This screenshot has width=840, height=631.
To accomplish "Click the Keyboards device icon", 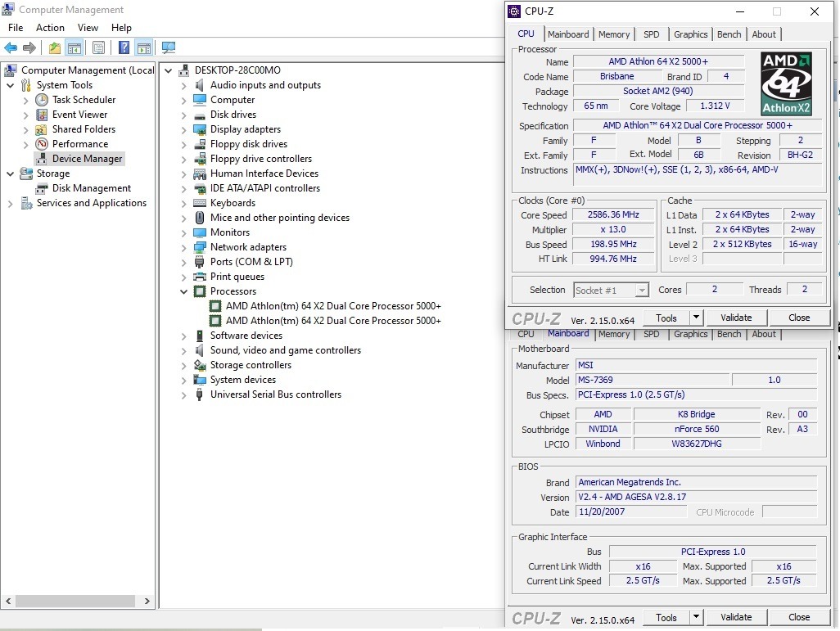I will 199,203.
